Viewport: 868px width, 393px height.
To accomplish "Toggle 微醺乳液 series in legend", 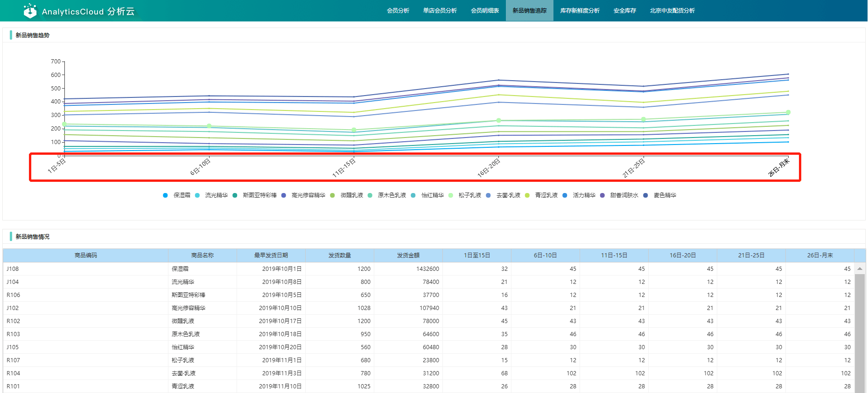I will tap(347, 195).
